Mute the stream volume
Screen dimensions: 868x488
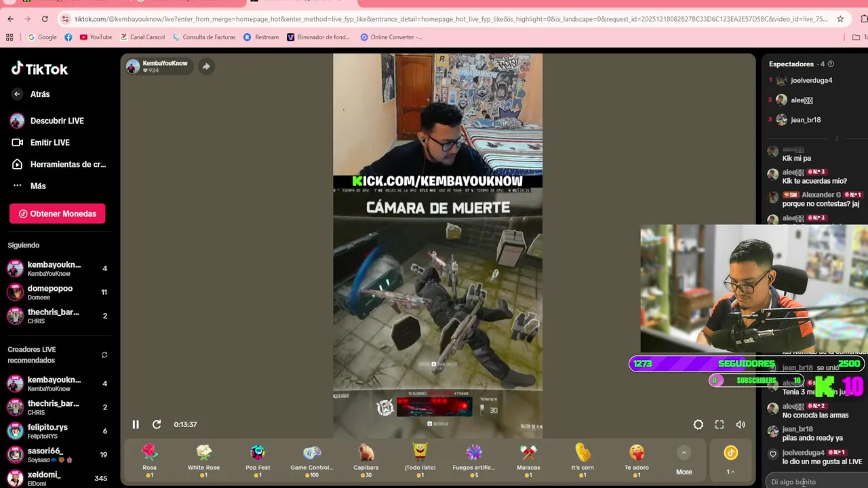click(741, 424)
